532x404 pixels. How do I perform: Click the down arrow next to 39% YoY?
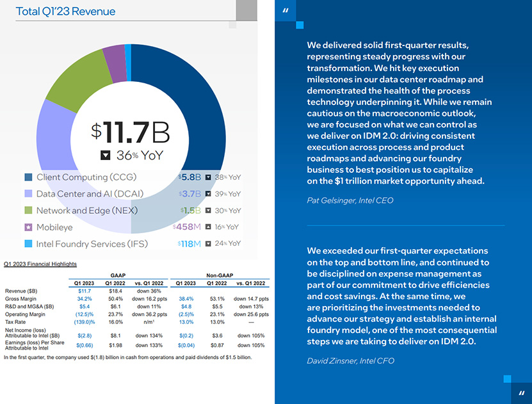pos(208,194)
